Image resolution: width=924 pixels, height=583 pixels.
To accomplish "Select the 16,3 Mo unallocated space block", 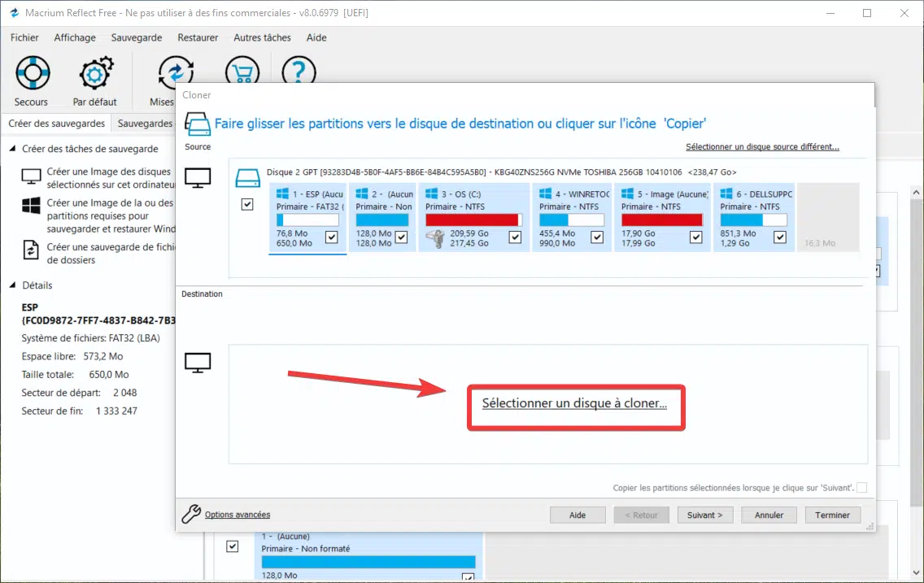I will [828, 217].
